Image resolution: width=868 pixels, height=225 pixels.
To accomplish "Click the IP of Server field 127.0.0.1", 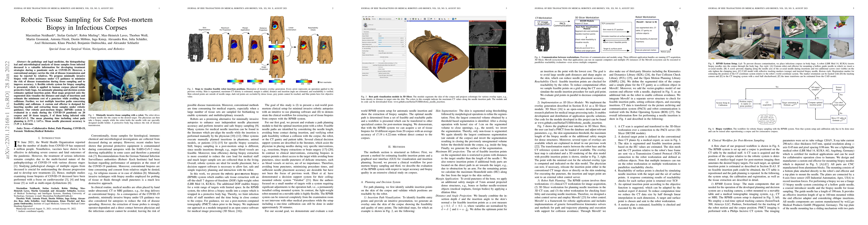I will tap(392, 67).
